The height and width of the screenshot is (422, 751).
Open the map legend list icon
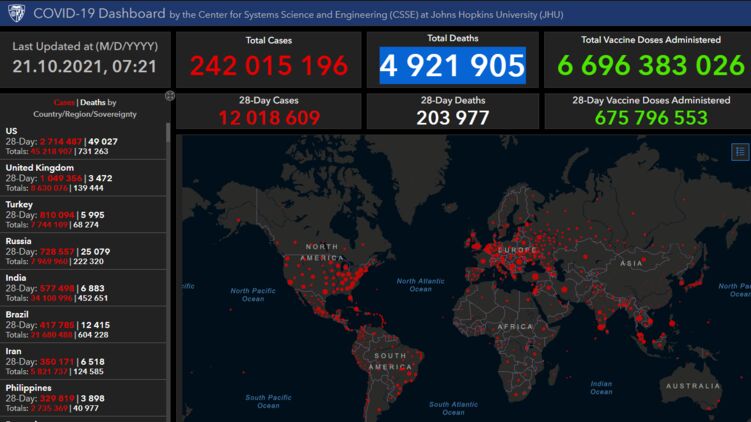[x=739, y=152]
